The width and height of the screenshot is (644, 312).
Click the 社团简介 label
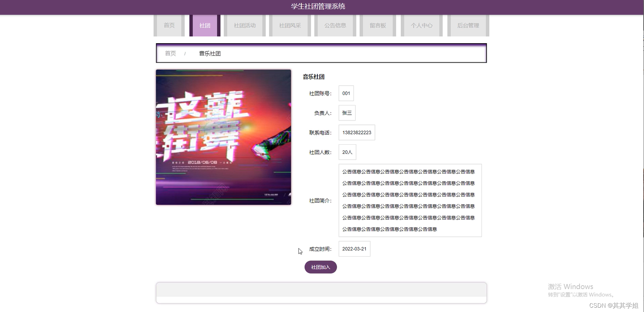[320, 201]
